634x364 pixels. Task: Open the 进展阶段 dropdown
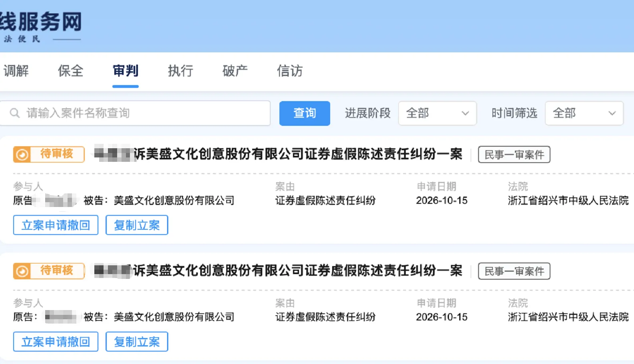(x=437, y=113)
